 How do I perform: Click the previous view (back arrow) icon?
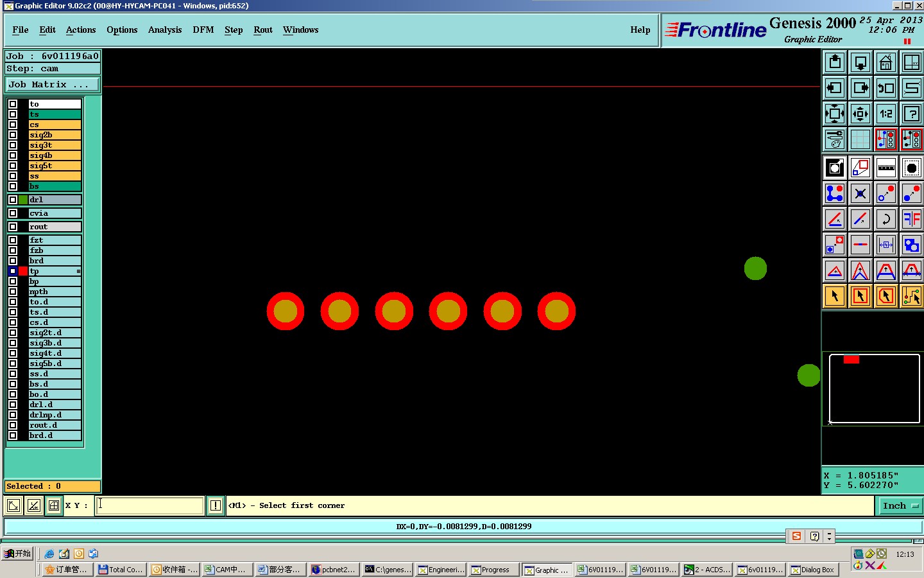(x=886, y=88)
